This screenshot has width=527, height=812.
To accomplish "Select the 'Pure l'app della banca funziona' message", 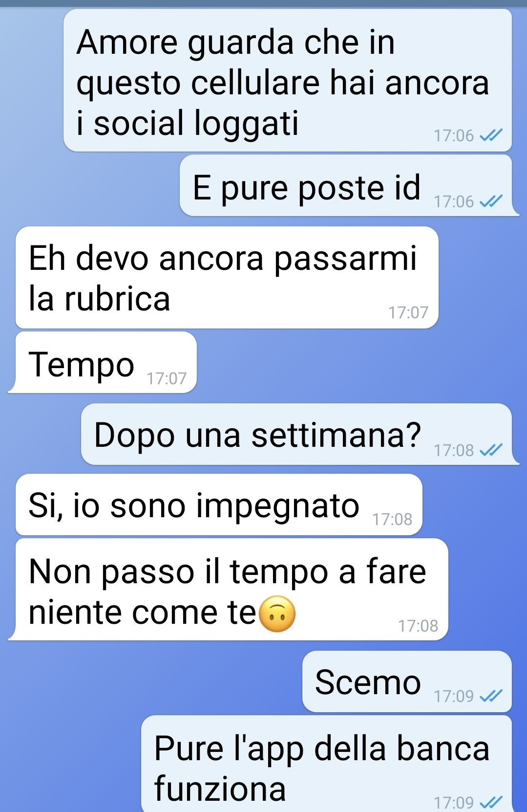I will tap(326, 764).
